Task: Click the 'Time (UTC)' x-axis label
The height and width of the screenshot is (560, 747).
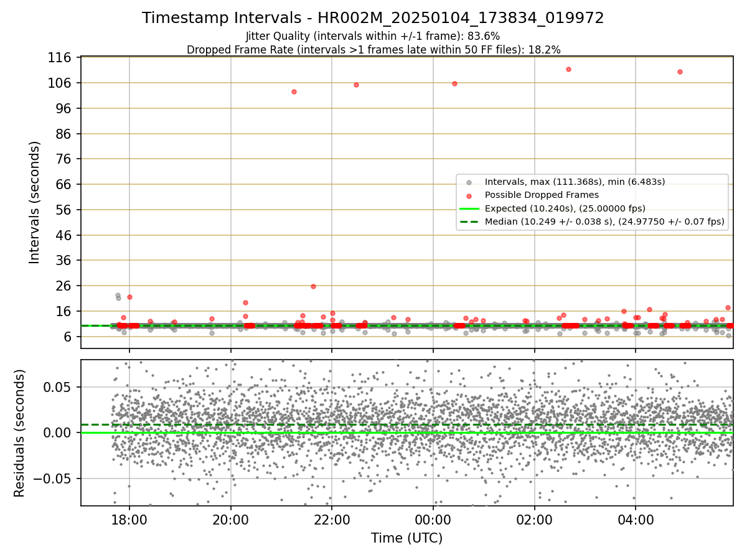Action: 407,538
